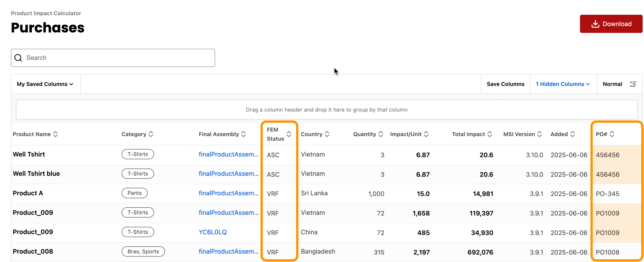Viewport: 644px width, 262px height.
Task: Click PO-345 purchase order cell
Action: click(x=608, y=194)
